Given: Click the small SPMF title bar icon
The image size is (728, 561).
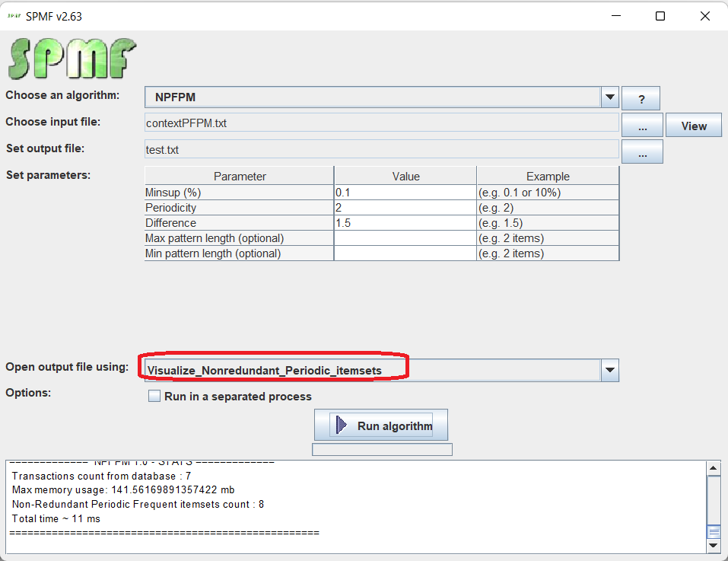Looking at the screenshot, I should click(14, 16).
